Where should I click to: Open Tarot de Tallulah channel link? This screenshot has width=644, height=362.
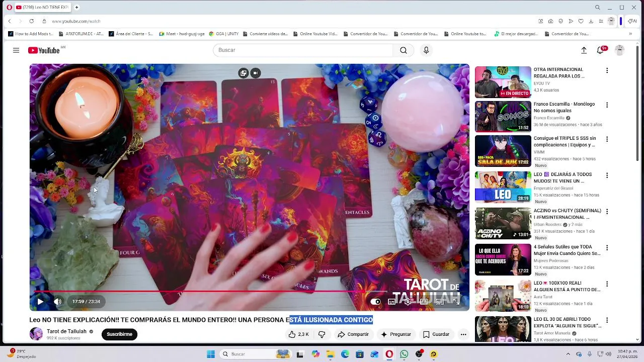pos(66,331)
